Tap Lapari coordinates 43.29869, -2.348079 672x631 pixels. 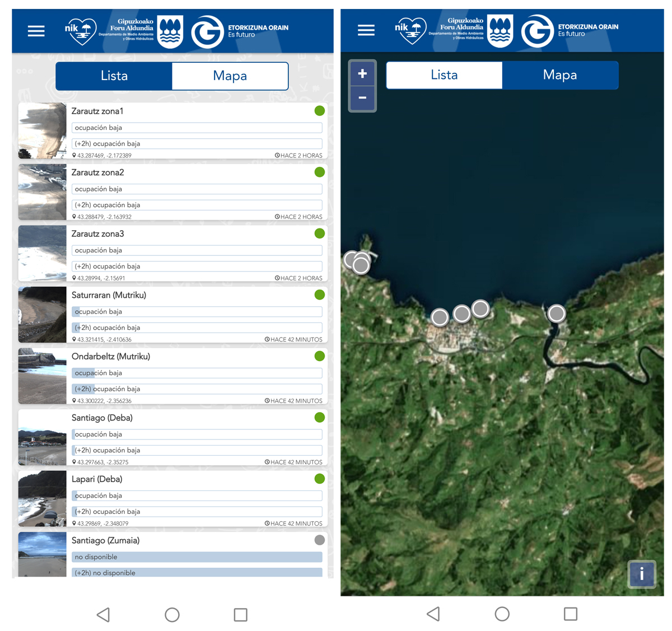tap(100, 524)
